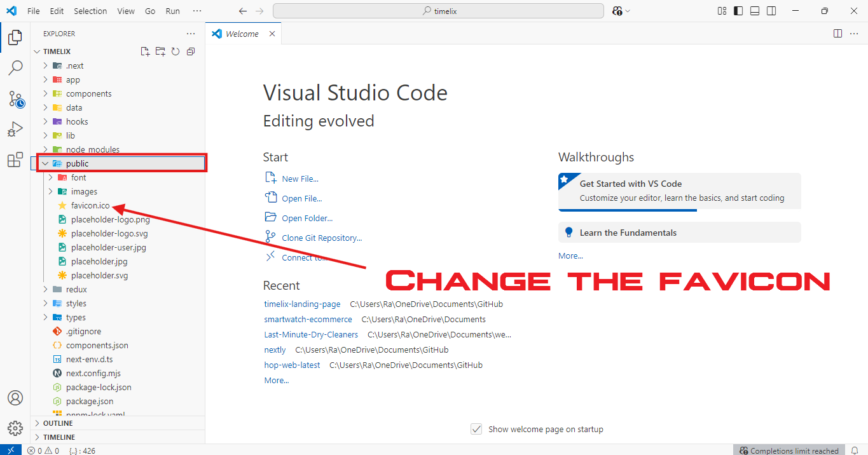Open recent smartwatch-ecommerce project

(x=308, y=320)
